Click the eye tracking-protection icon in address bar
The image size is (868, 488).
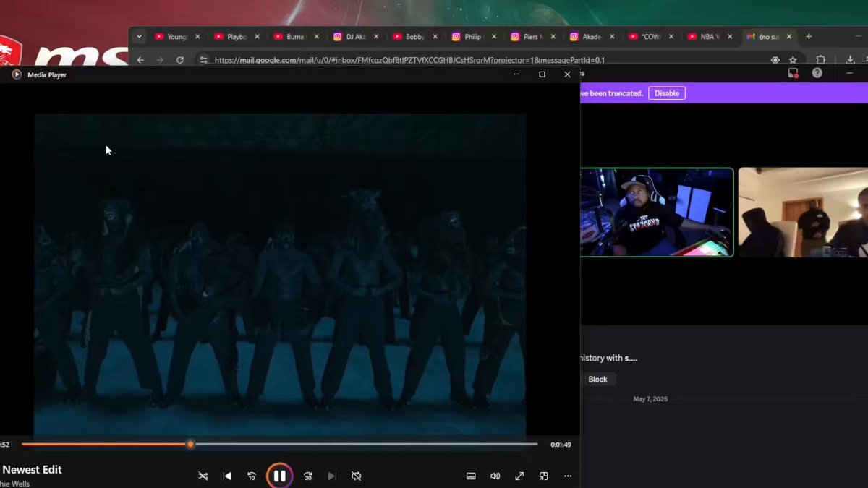click(775, 60)
